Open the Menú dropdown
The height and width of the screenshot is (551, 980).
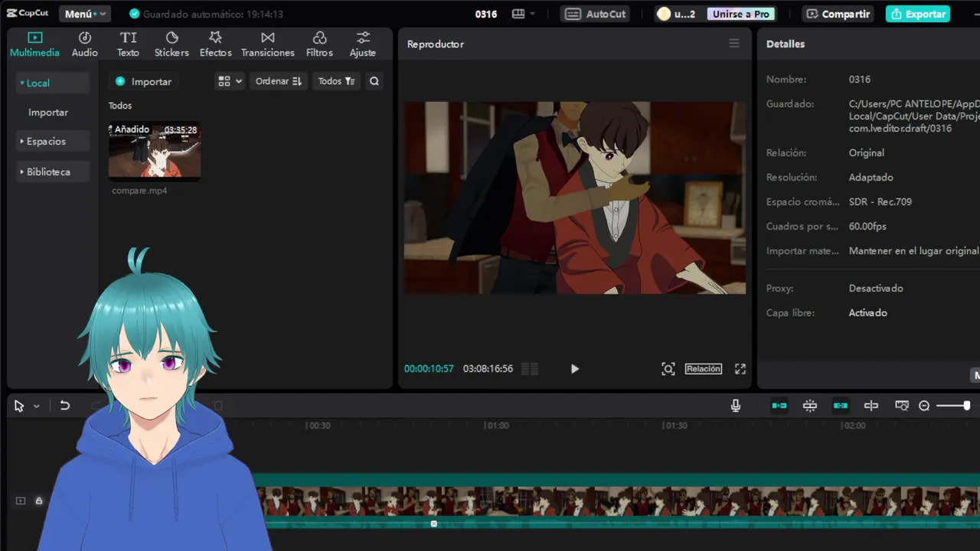pyautogui.click(x=85, y=14)
